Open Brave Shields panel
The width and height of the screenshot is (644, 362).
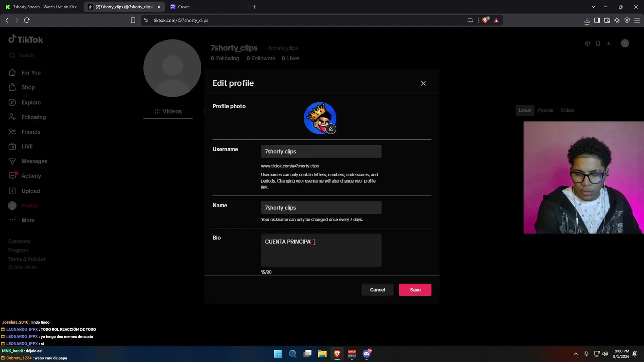pyautogui.click(x=485, y=20)
